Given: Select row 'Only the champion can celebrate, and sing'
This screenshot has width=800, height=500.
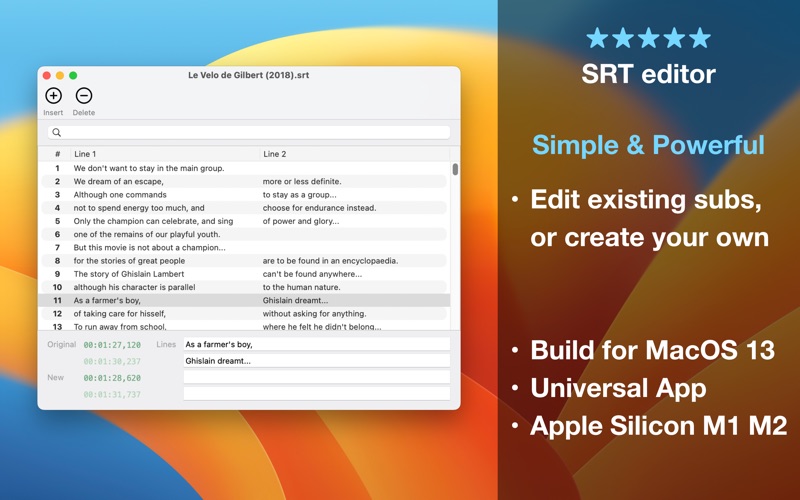Looking at the screenshot, I should click(244, 221).
